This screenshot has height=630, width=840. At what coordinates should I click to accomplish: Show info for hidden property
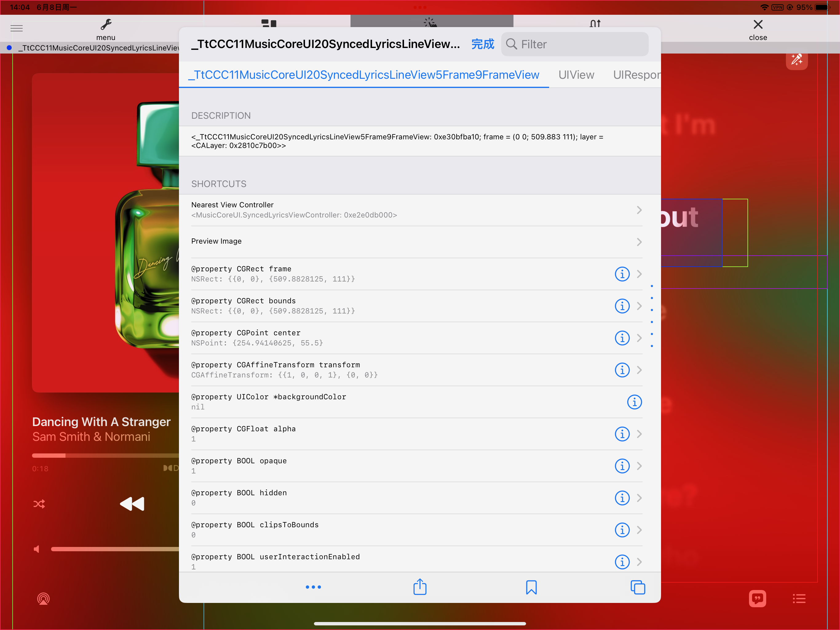(622, 498)
